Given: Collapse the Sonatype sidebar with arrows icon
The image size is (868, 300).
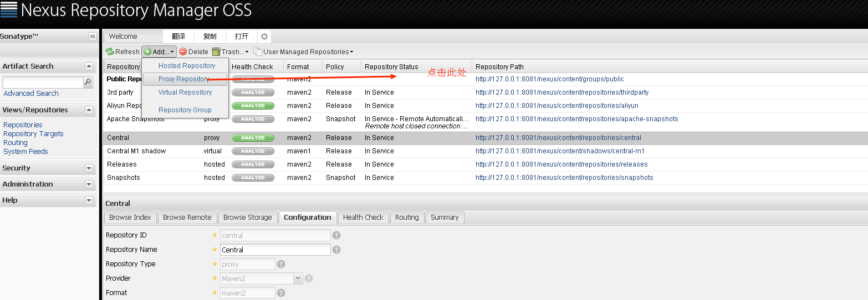Looking at the screenshot, I should (93, 37).
